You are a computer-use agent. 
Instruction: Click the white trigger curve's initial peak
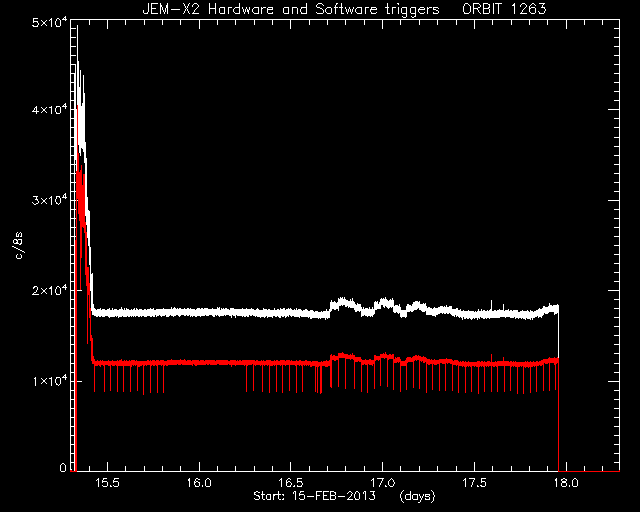tap(77, 27)
